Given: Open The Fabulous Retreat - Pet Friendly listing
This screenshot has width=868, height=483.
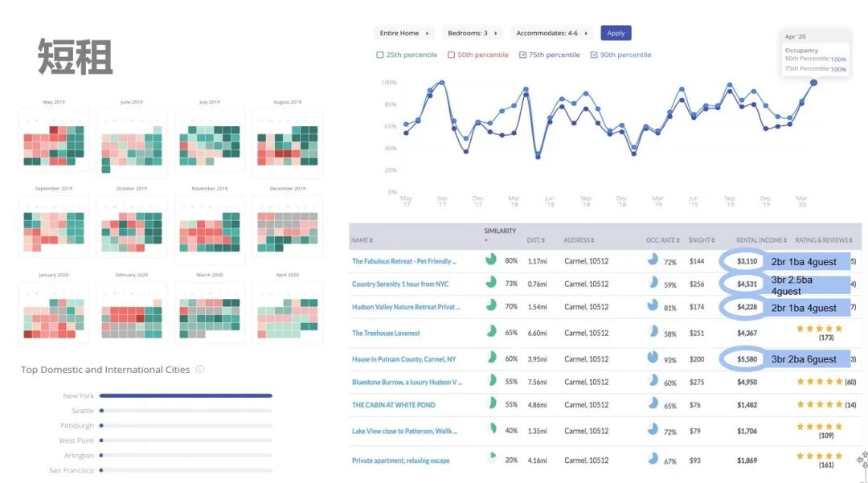Looking at the screenshot, I should coord(404,261).
